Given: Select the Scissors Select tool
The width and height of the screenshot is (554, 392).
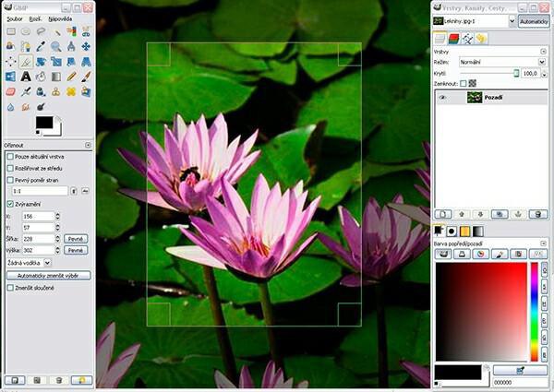Looking at the screenshot, I should (x=86, y=31).
